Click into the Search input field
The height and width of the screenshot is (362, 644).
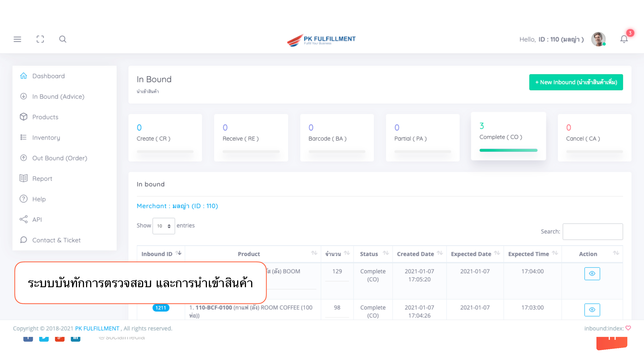pyautogui.click(x=593, y=231)
